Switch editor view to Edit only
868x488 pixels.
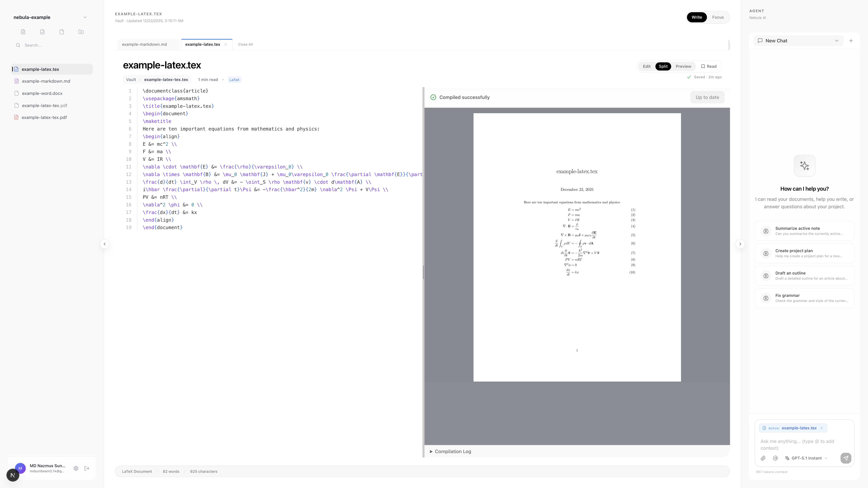click(x=646, y=66)
